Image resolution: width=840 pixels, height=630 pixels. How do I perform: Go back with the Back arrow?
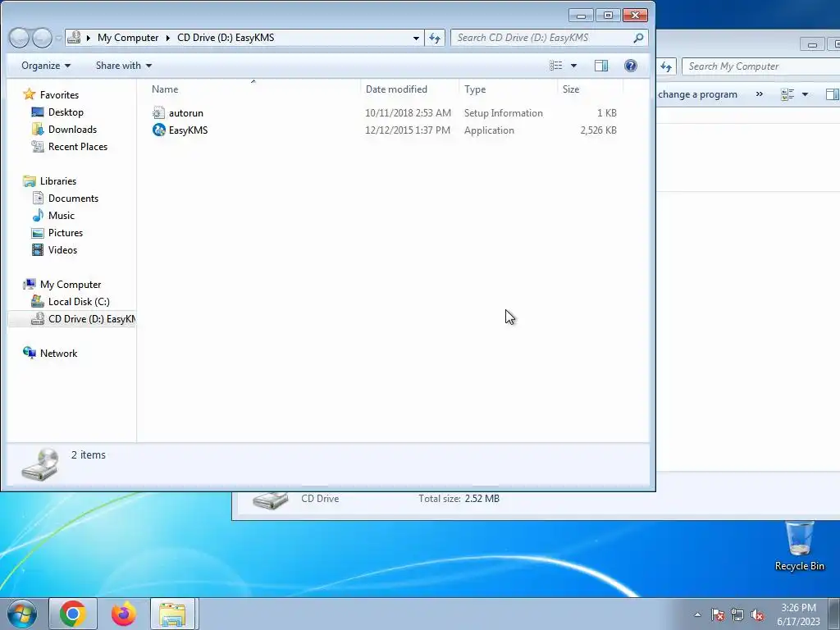20,38
